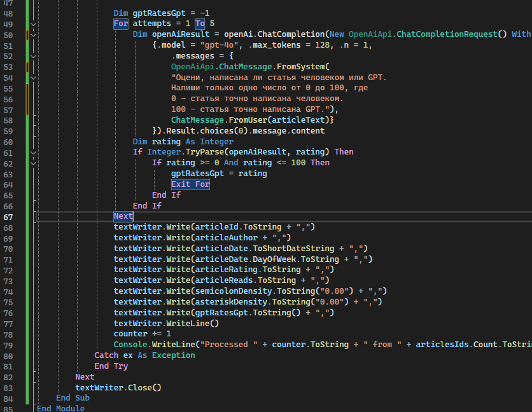The height and width of the screenshot is (412, 532).
Task: Click the highlighted 'To' keyword on line 49
Action: pyautogui.click(x=200, y=24)
